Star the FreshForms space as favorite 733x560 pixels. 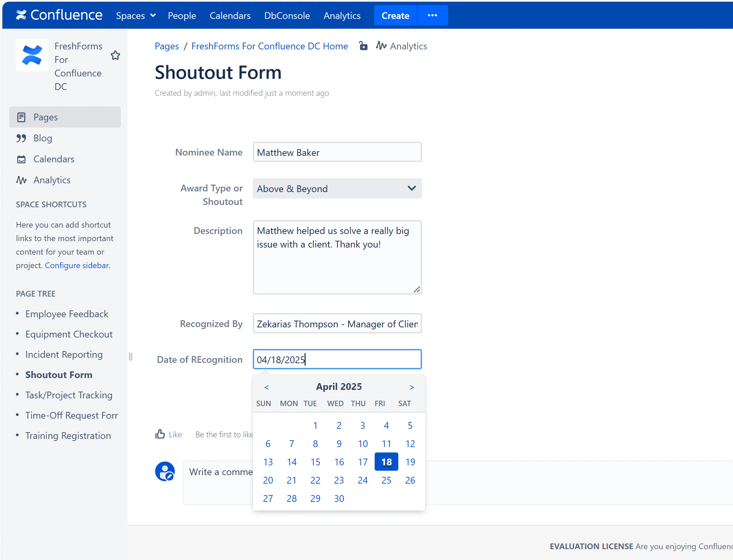tap(115, 55)
